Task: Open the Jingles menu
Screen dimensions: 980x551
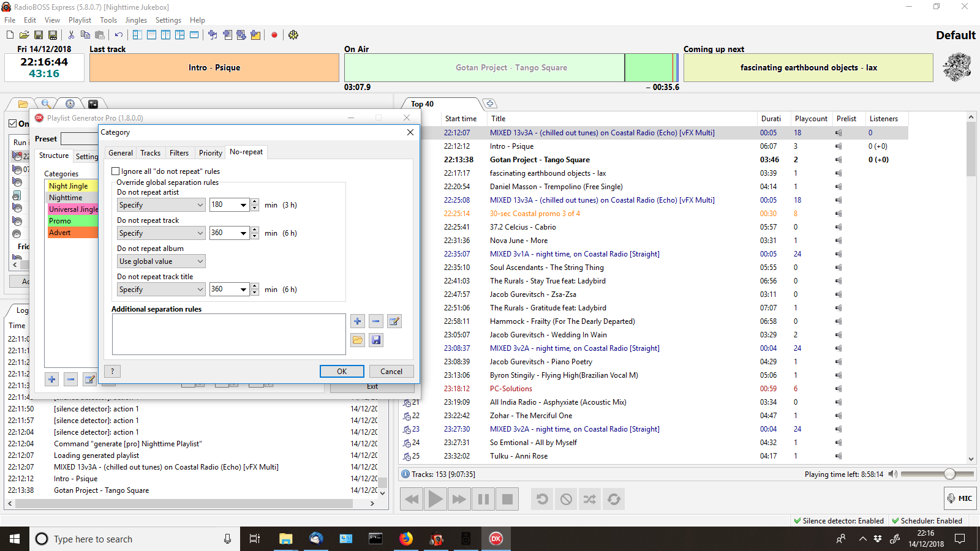Action: 136,20
